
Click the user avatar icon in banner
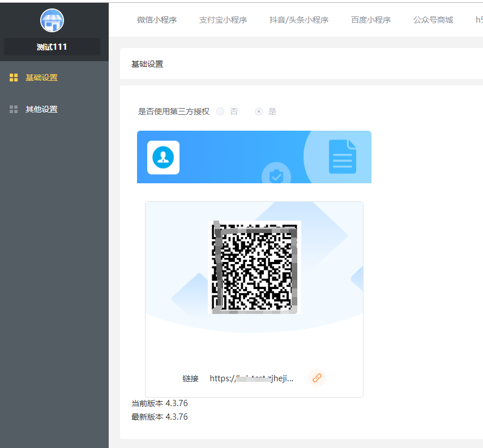click(163, 158)
